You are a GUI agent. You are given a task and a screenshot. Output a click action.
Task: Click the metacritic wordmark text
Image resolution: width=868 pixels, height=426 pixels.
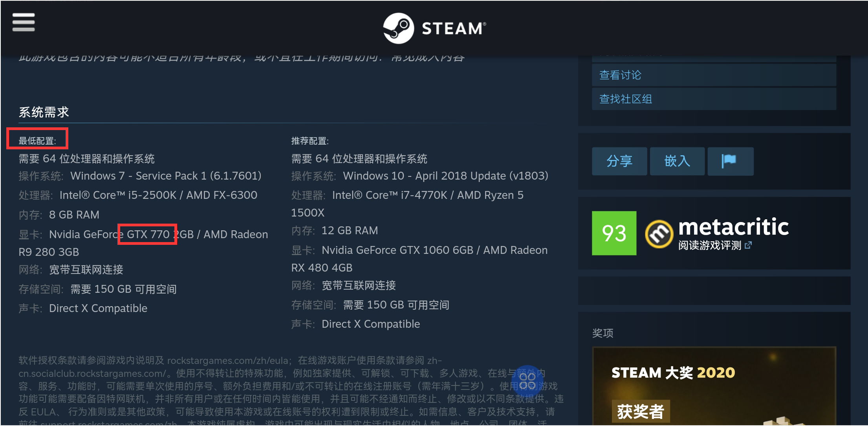point(733,227)
